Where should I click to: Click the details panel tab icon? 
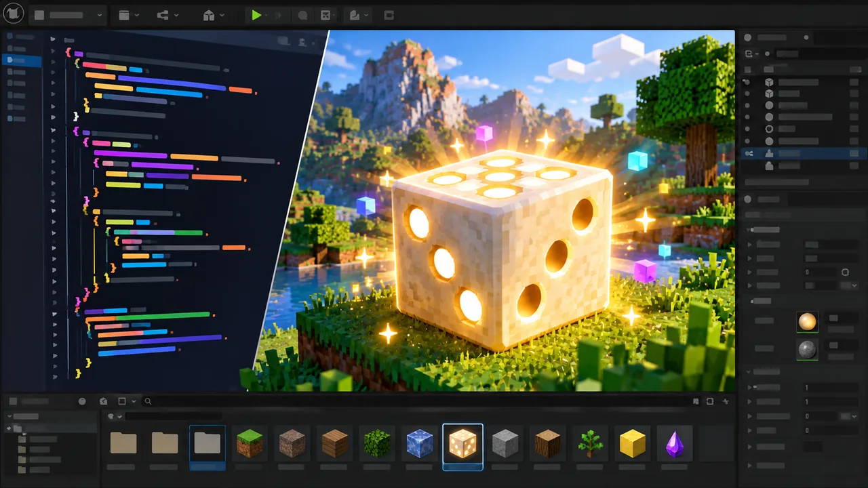748,199
